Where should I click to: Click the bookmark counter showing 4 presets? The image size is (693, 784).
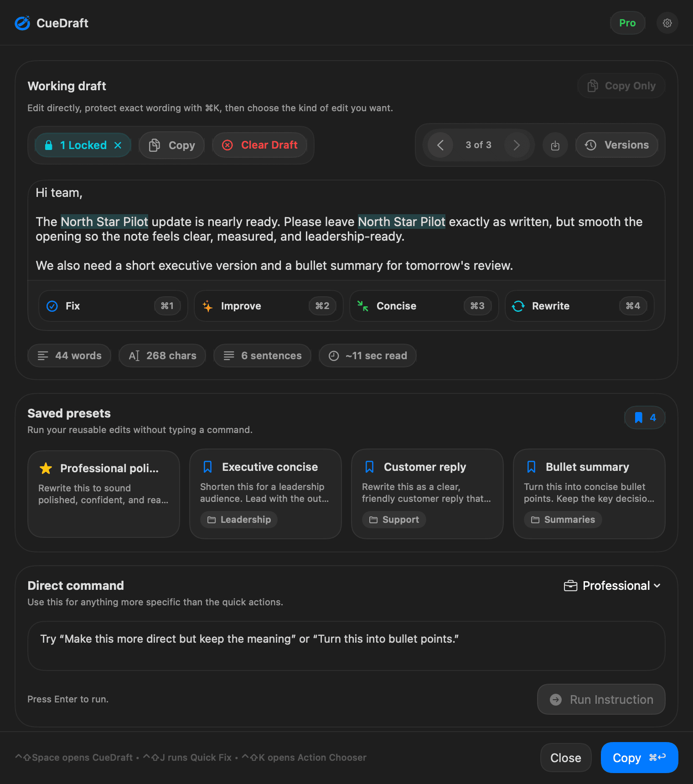[x=644, y=417]
